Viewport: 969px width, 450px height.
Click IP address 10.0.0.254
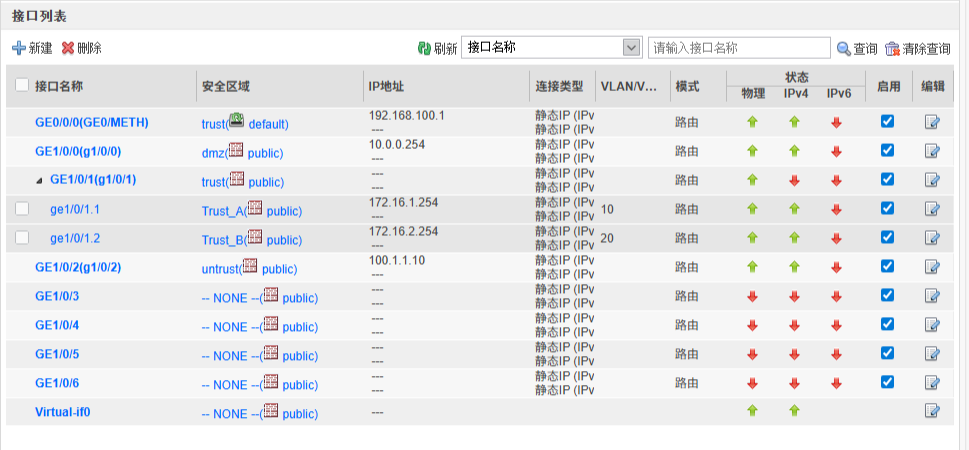[x=397, y=144]
